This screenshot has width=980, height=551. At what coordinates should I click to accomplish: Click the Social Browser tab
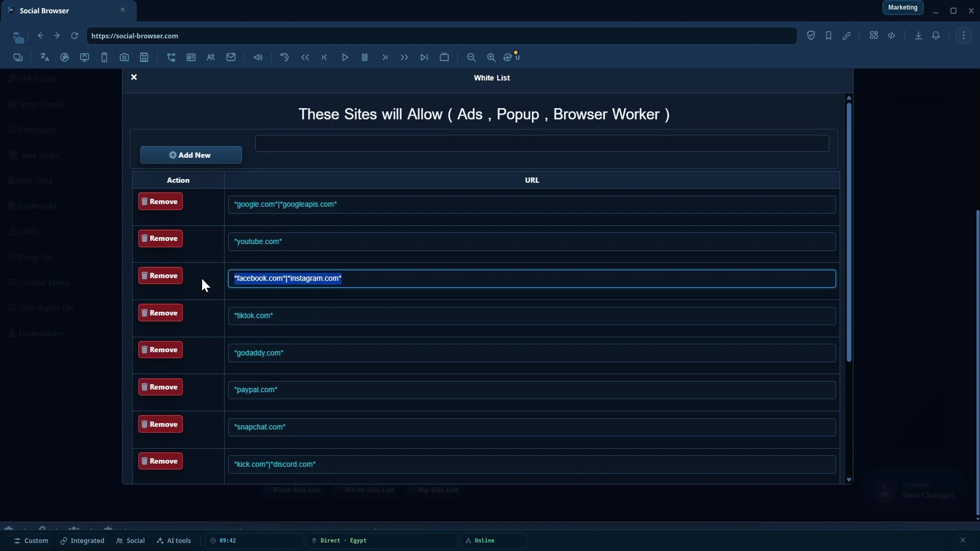(x=68, y=11)
